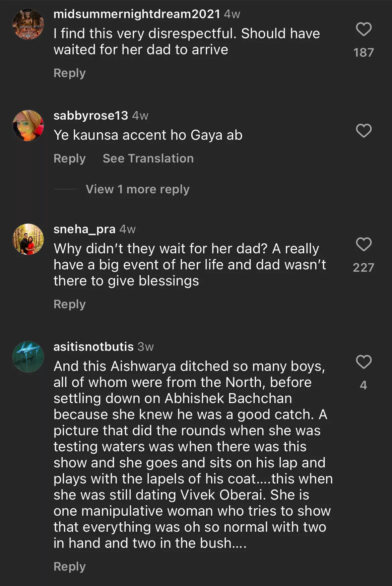Reply to sabbyrose13's accent comment
The width and height of the screenshot is (392, 586).
70,158
